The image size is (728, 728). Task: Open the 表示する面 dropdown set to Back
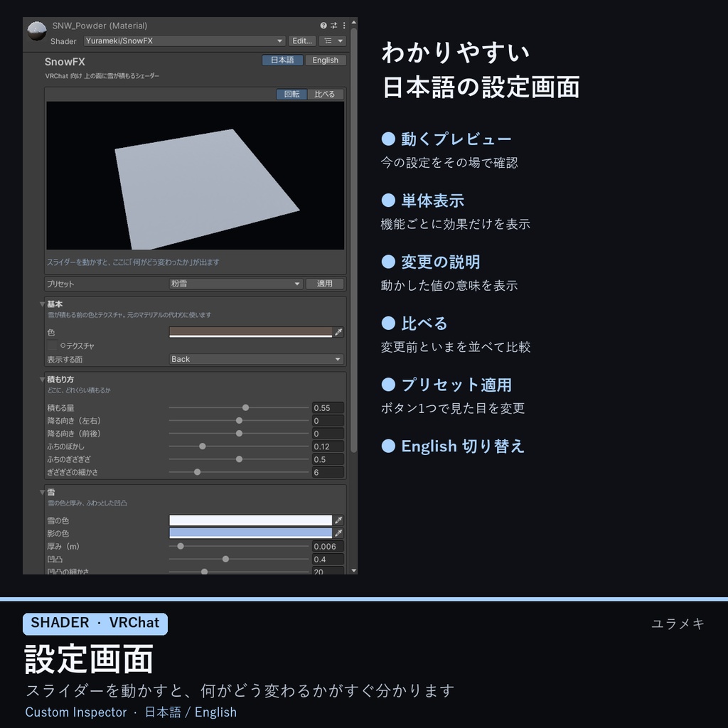[x=256, y=359]
